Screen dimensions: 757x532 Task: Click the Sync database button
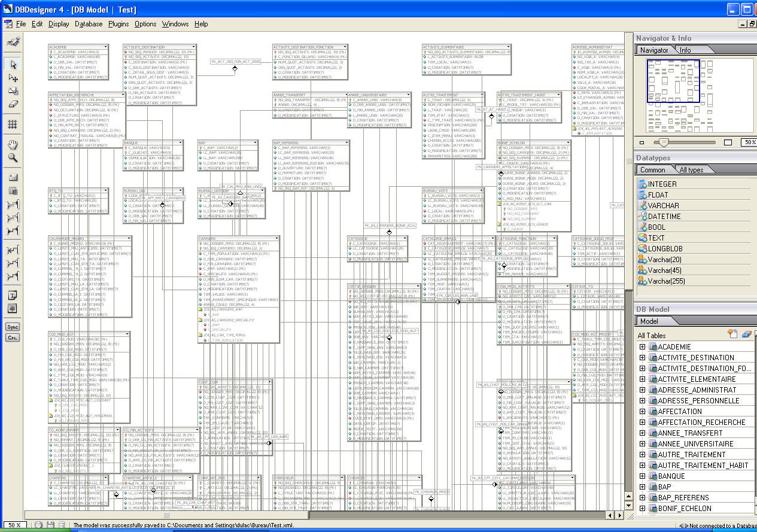(x=13, y=327)
